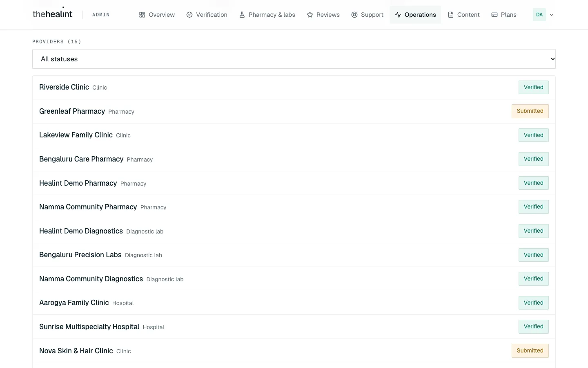Click Verified badge for Healint Demo Diagnostics
The height and width of the screenshot is (368, 588).
[534, 231]
